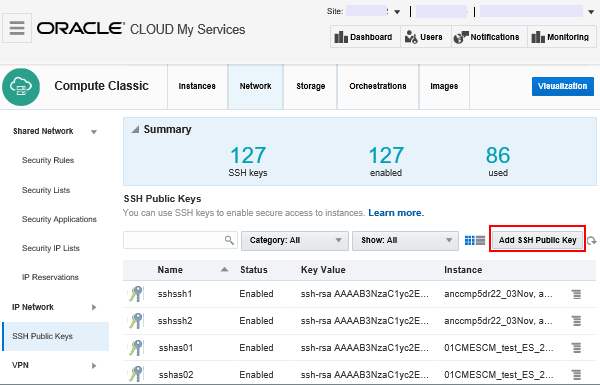Switch to list view icon
This screenshot has height=385, width=600.
(x=480, y=240)
